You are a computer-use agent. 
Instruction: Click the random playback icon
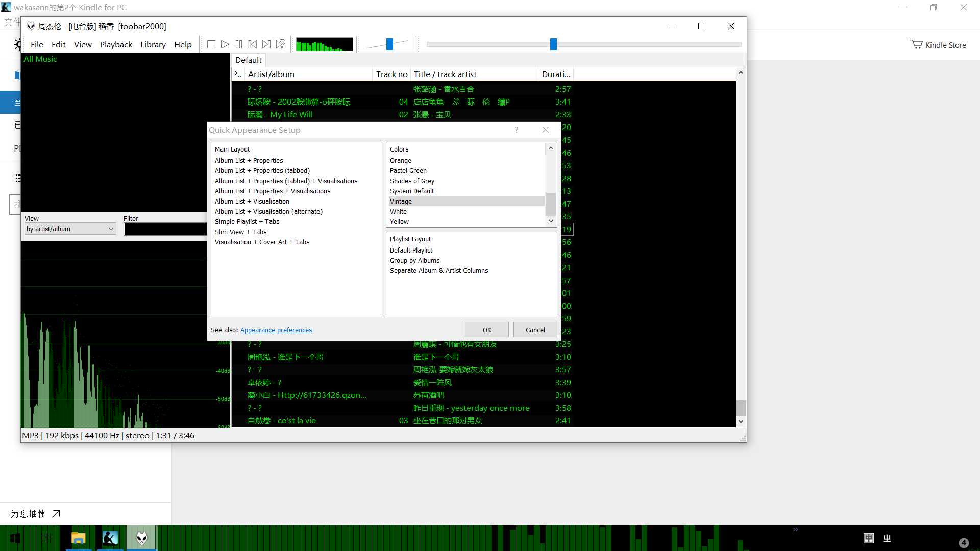tap(280, 44)
